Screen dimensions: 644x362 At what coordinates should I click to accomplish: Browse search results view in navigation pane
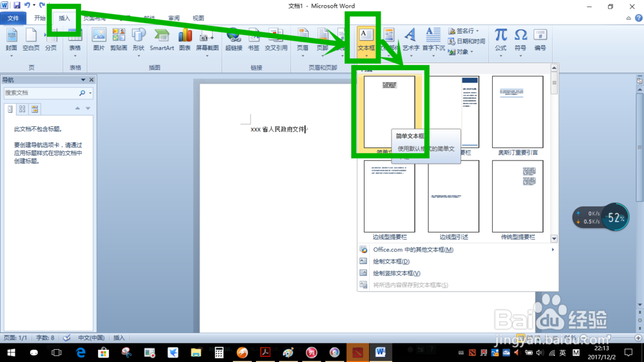point(35,109)
